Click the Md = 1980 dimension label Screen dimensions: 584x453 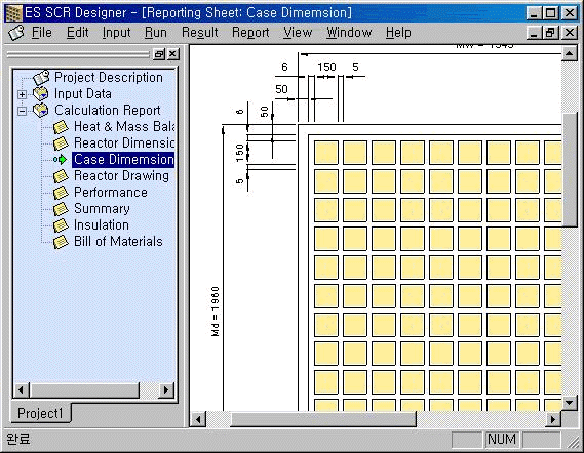(215, 311)
